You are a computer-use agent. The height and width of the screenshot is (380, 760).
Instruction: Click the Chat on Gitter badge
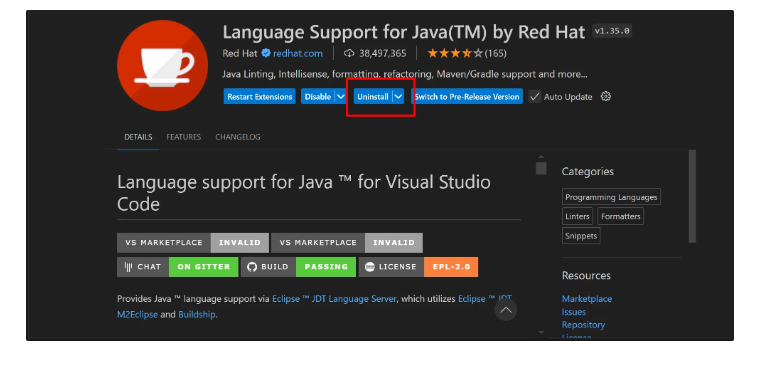coord(177,267)
